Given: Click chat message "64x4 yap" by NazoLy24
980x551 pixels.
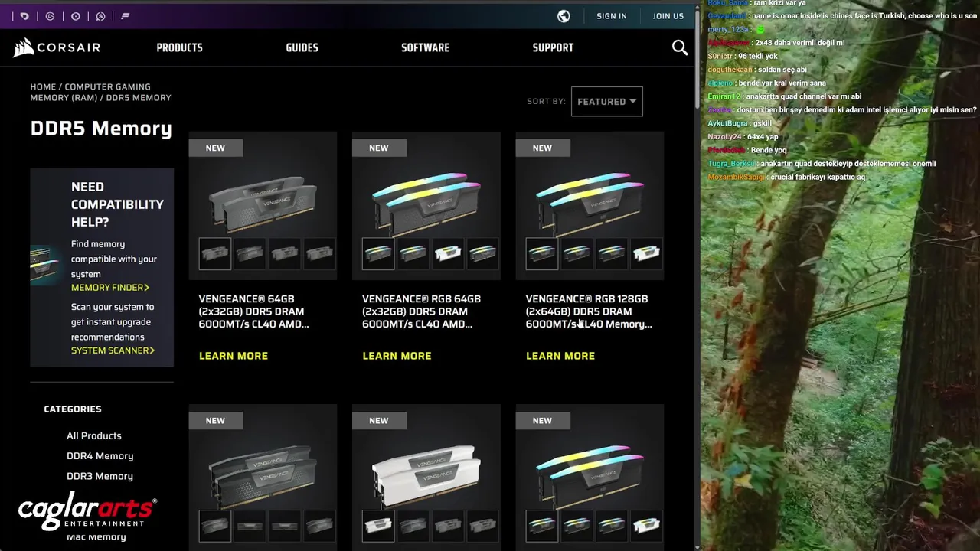Looking at the screenshot, I should click(762, 137).
